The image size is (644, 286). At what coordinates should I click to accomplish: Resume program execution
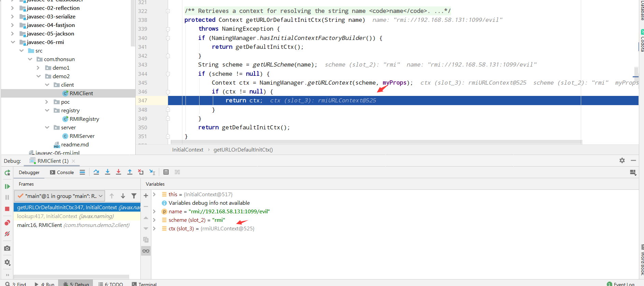[x=7, y=186]
